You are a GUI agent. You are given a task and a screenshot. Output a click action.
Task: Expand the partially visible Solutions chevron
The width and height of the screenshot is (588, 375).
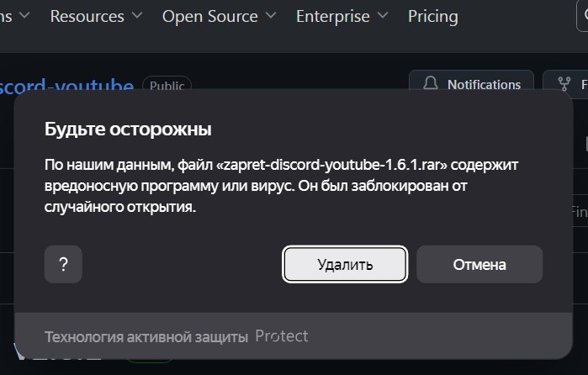tap(24, 15)
